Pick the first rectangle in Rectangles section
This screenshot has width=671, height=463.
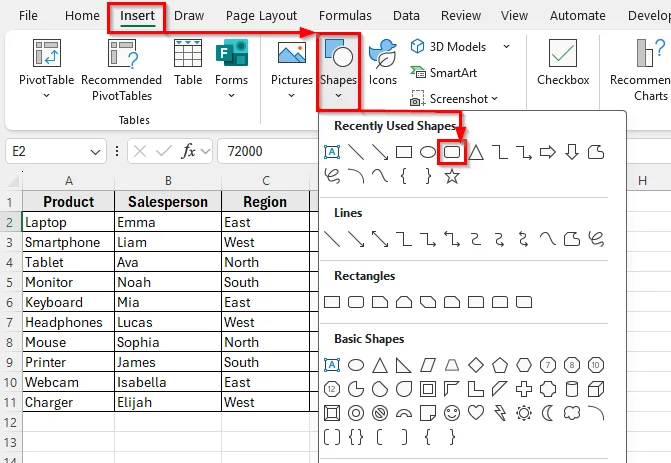[x=332, y=302]
